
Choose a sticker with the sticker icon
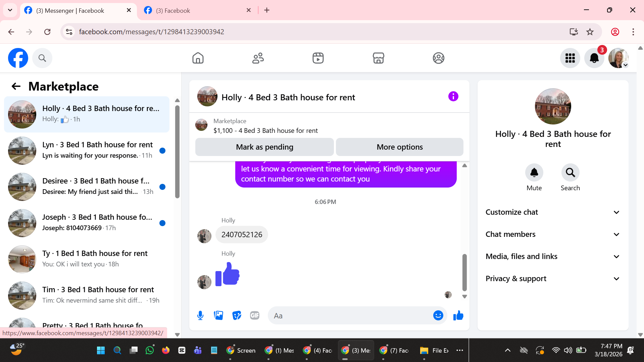tap(237, 315)
